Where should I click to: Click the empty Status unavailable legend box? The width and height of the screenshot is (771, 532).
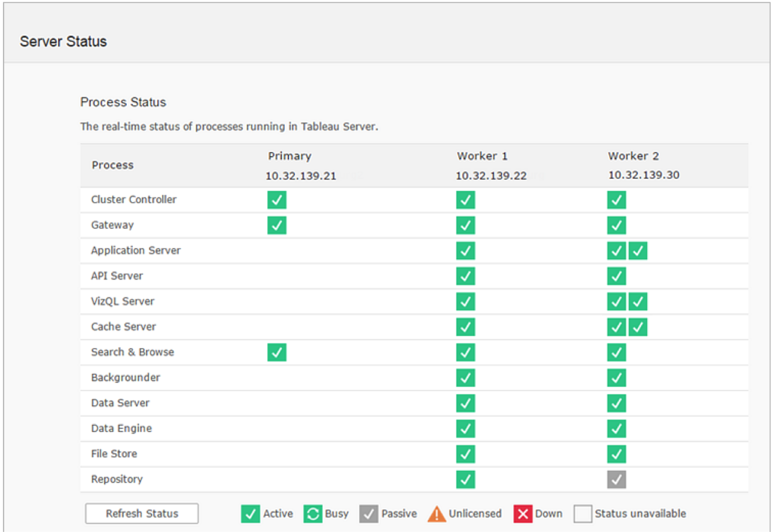click(x=583, y=514)
